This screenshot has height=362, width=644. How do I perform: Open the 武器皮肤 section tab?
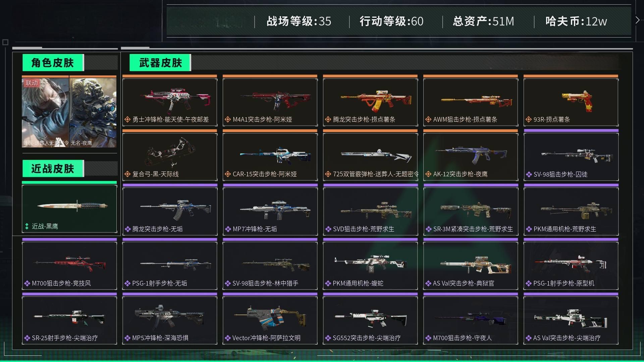click(160, 63)
